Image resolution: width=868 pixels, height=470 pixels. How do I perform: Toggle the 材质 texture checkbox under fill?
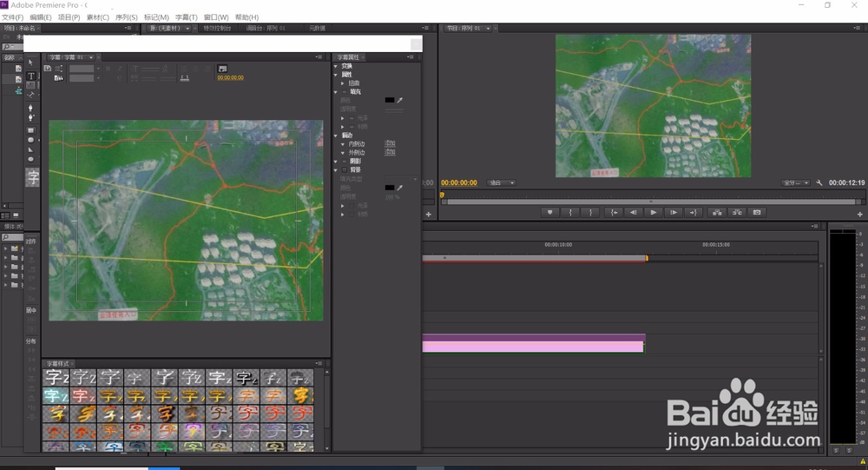click(352, 127)
